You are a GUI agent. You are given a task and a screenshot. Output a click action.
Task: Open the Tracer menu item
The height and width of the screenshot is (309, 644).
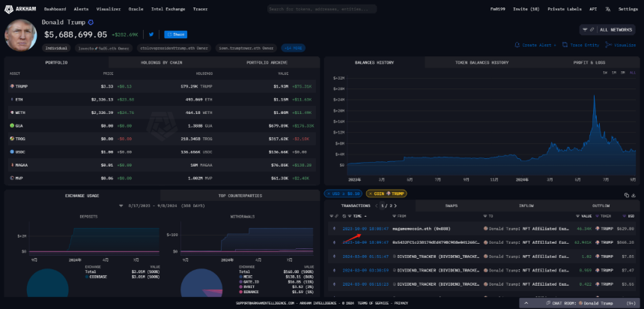click(x=200, y=9)
